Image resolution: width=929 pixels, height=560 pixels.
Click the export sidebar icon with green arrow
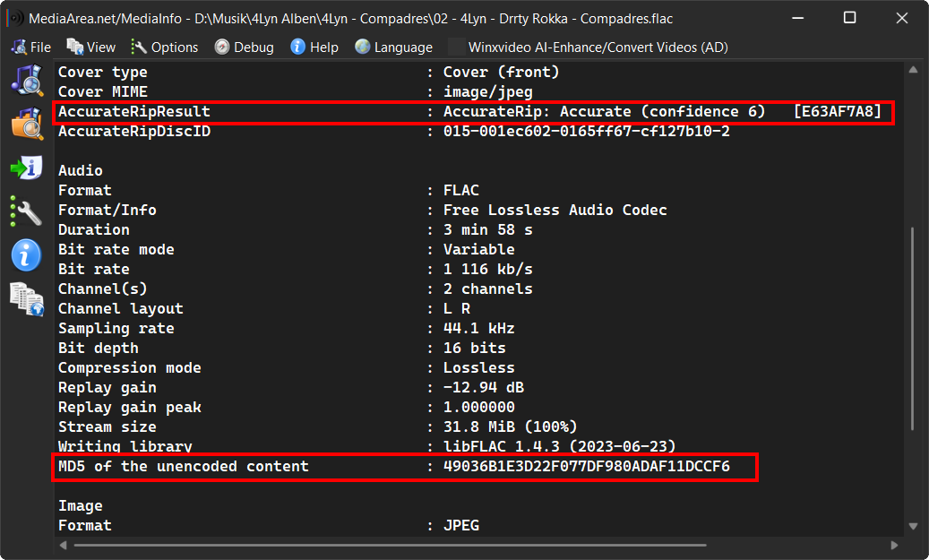tap(27, 168)
